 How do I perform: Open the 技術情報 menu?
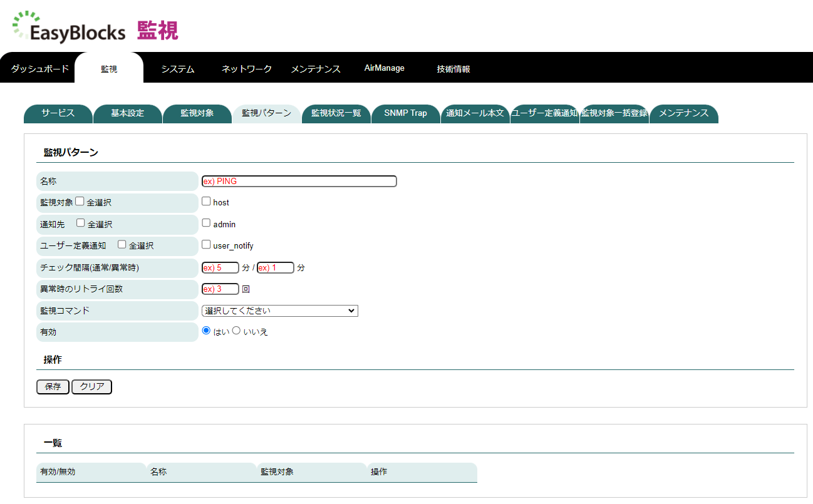(x=453, y=69)
